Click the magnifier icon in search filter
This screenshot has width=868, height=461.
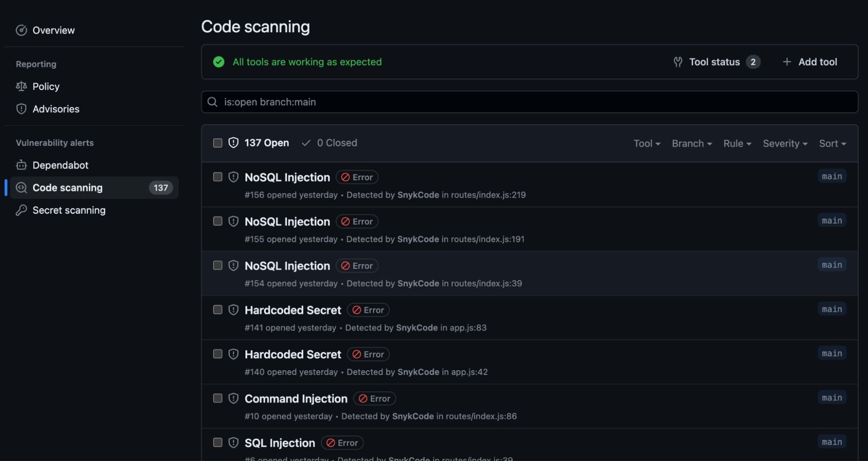click(212, 102)
